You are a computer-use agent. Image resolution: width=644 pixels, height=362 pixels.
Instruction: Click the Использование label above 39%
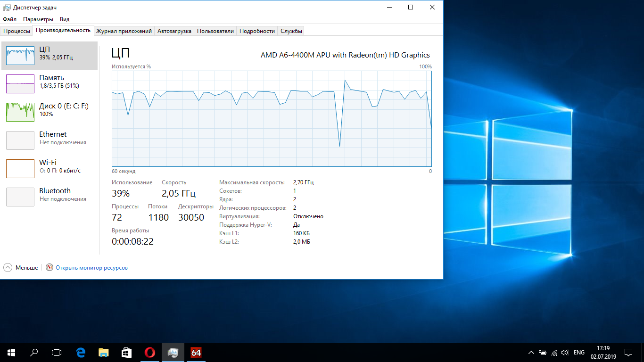tap(132, 182)
